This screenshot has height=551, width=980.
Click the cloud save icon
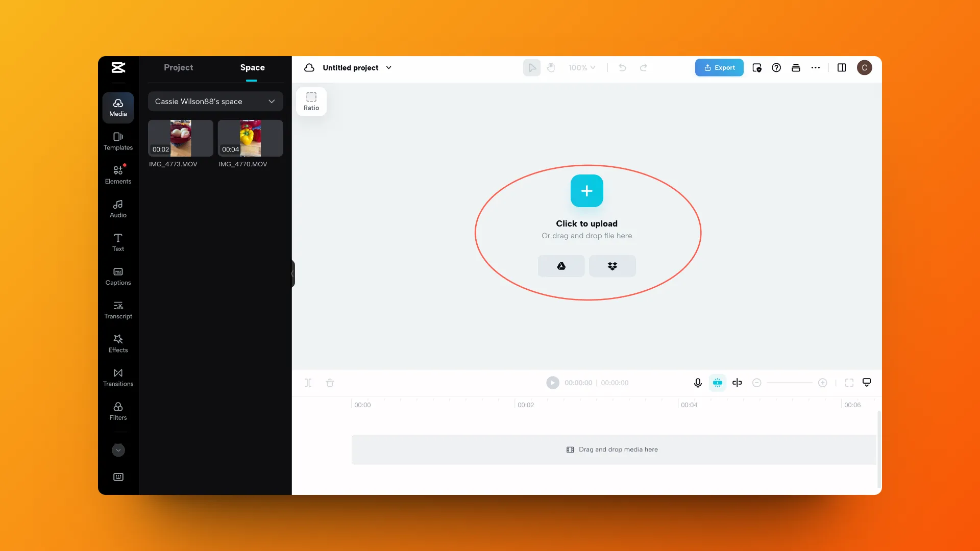point(309,67)
